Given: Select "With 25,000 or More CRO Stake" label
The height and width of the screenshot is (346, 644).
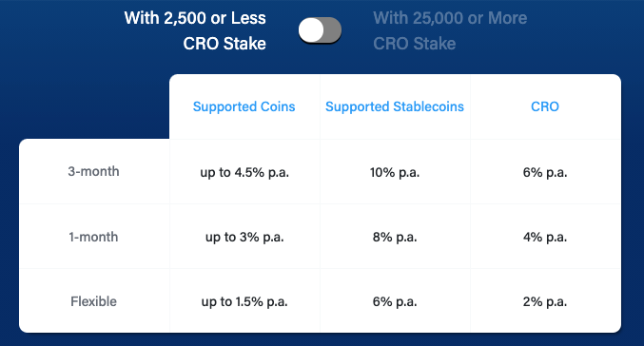Looking at the screenshot, I should coord(450,30).
